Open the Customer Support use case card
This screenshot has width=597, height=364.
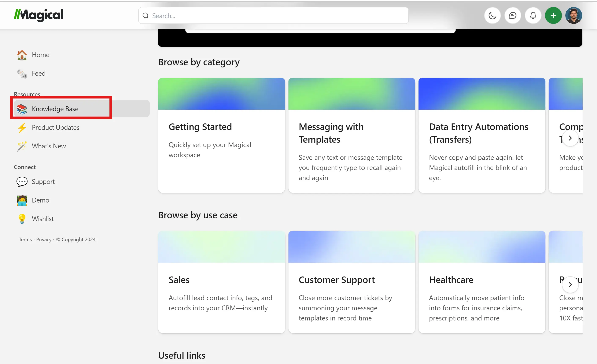tap(351, 282)
